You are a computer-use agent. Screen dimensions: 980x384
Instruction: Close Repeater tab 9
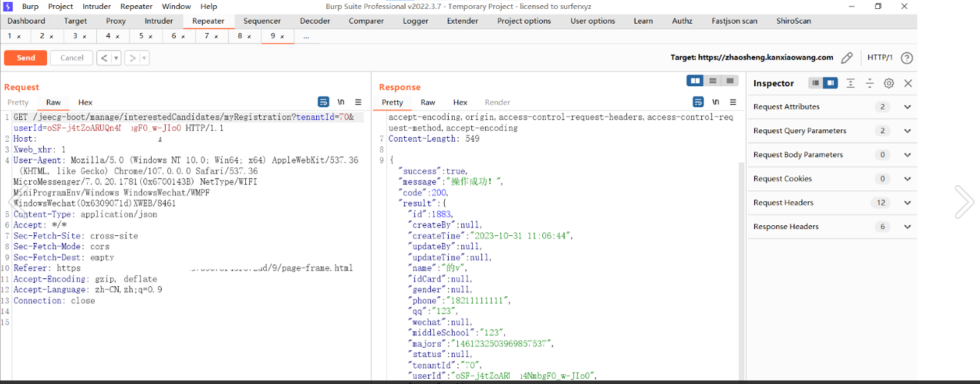click(x=282, y=37)
